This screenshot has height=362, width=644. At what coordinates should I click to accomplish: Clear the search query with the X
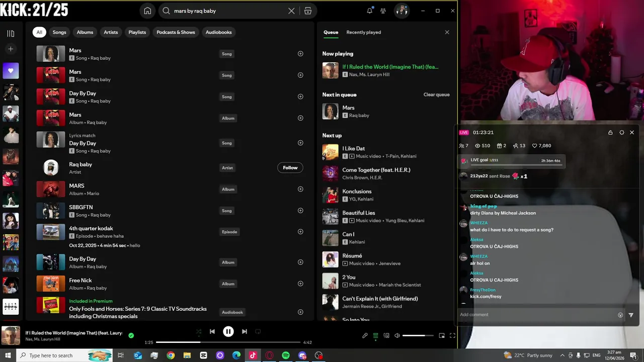(x=291, y=11)
